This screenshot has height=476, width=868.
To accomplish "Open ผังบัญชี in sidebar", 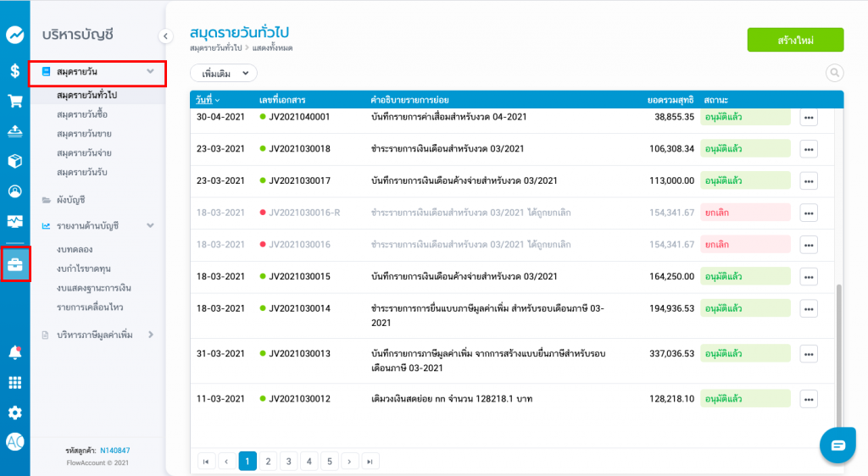I will [x=71, y=200].
